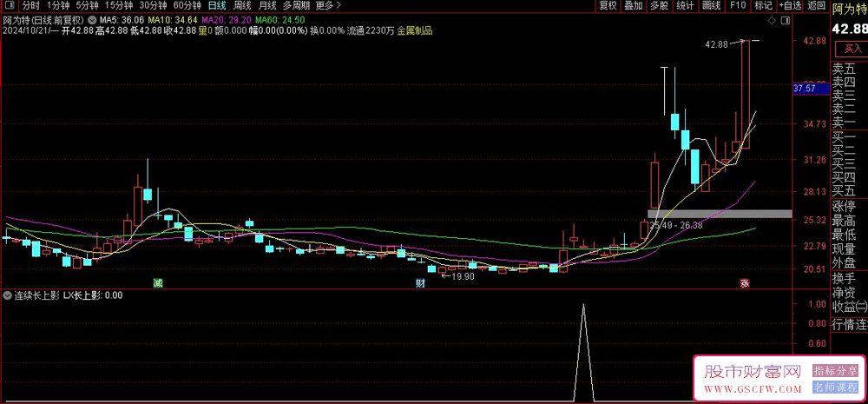This screenshot has height=404, width=868.
Task: Click the red 涨 event marker
Action: pyautogui.click(x=745, y=283)
